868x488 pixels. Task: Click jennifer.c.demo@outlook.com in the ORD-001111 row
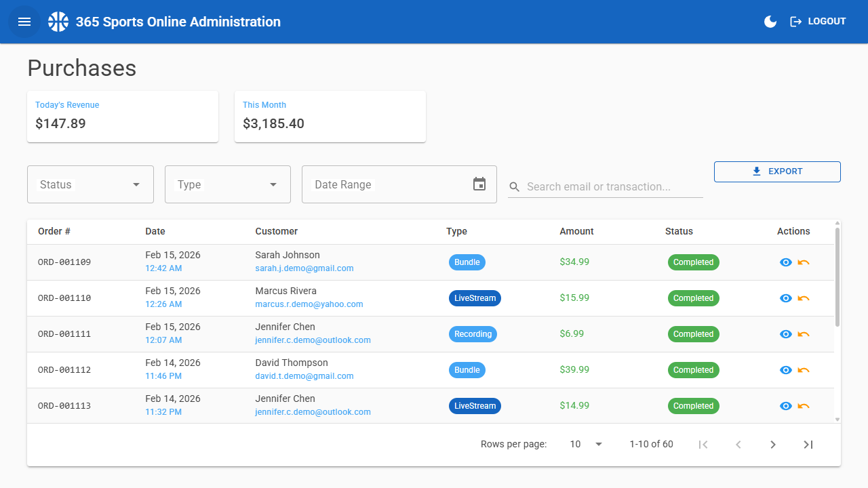pos(313,340)
